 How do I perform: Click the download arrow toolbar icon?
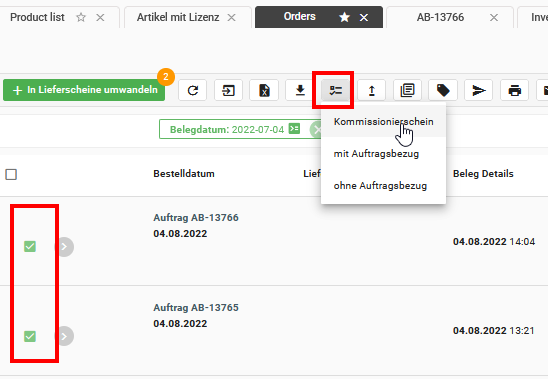click(x=300, y=91)
